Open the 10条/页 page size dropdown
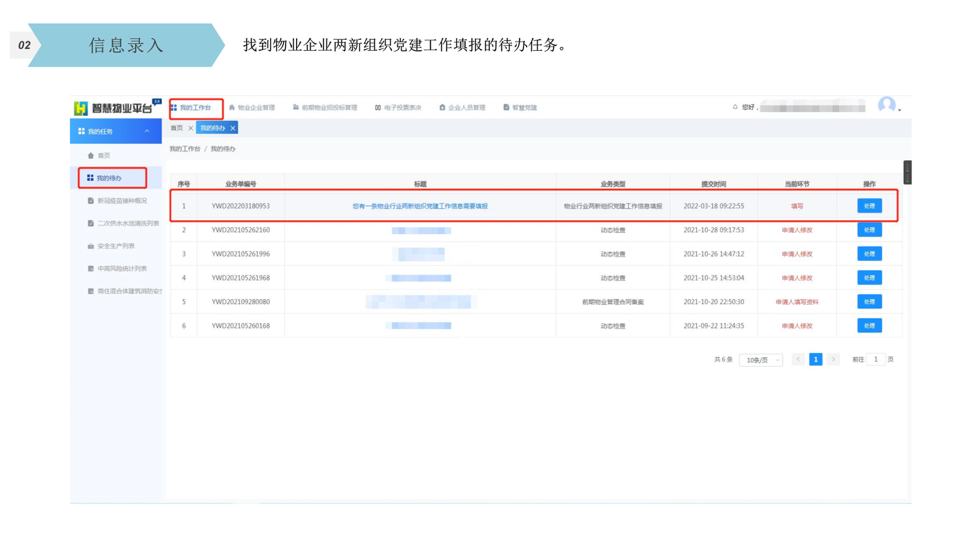Screen dimensions: 980x551 point(761,360)
